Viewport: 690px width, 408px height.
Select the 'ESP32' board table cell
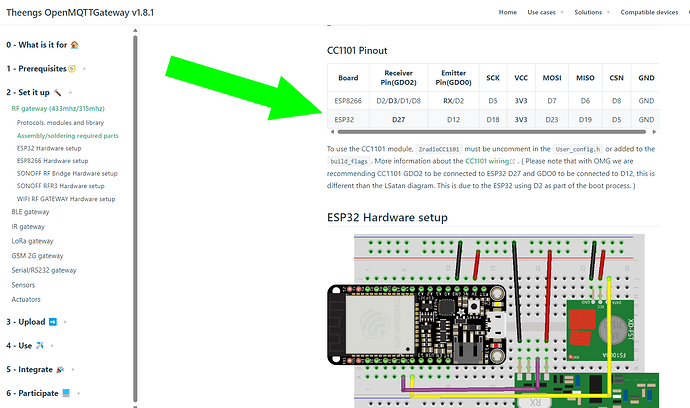click(348, 119)
